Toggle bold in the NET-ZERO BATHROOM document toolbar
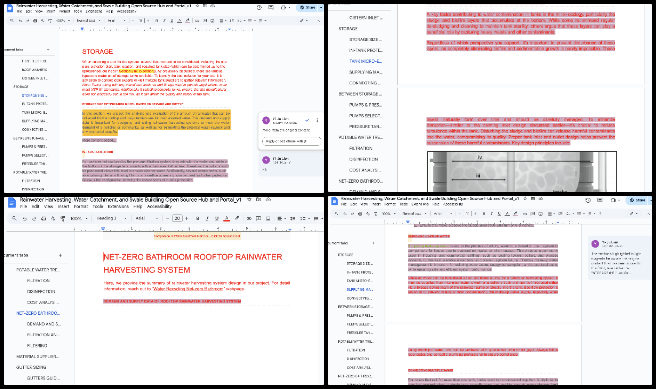Image resolution: width=656 pixels, height=389 pixels. pyautogui.click(x=197, y=218)
